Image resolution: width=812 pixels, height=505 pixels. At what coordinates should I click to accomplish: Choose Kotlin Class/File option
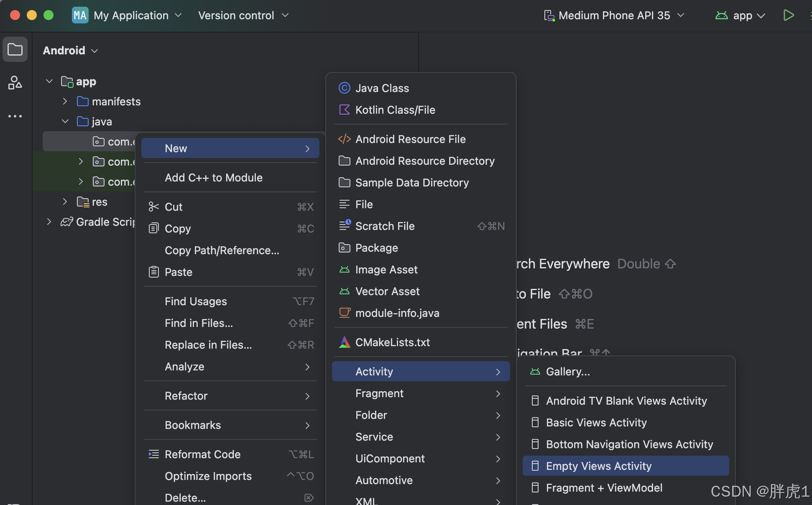[x=395, y=110]
